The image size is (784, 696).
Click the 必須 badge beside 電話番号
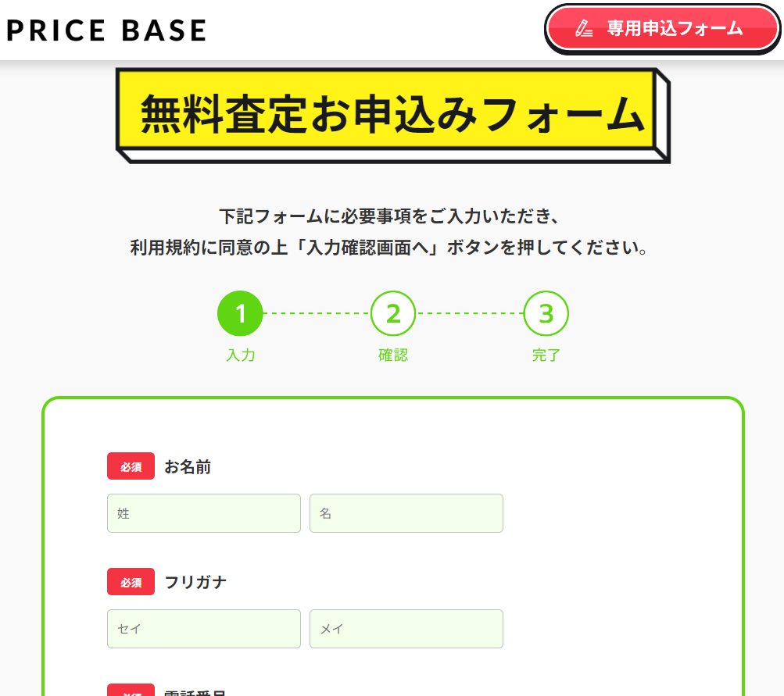coord(131,690)
